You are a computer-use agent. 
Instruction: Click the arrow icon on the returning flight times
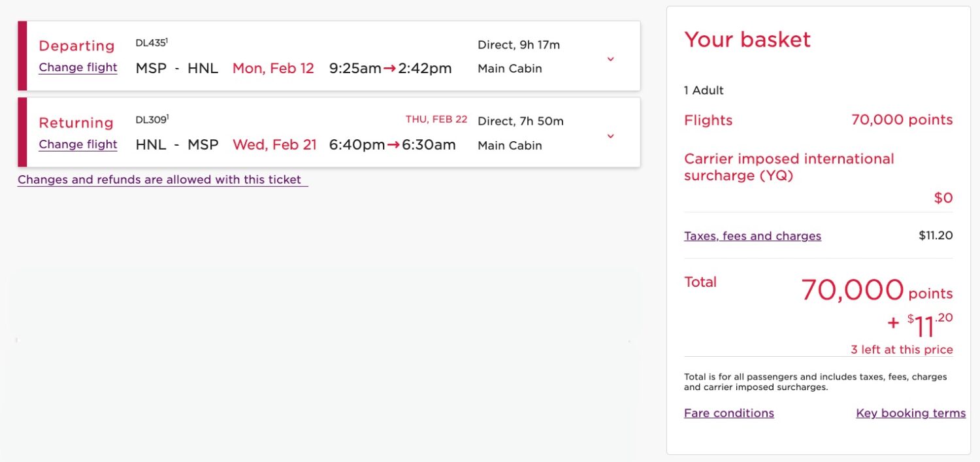click(x=393, y=144)
